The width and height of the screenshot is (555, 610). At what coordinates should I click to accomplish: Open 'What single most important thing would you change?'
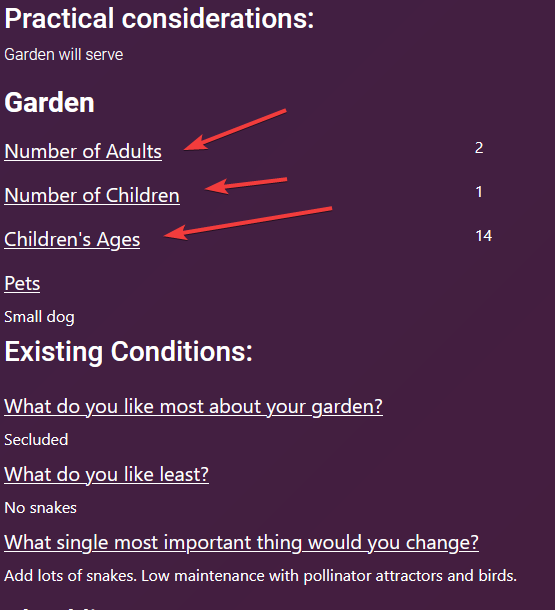(241, 543)
